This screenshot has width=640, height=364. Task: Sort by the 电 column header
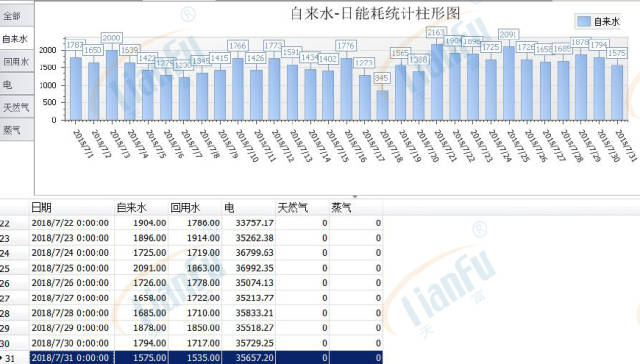click(249, 208)
